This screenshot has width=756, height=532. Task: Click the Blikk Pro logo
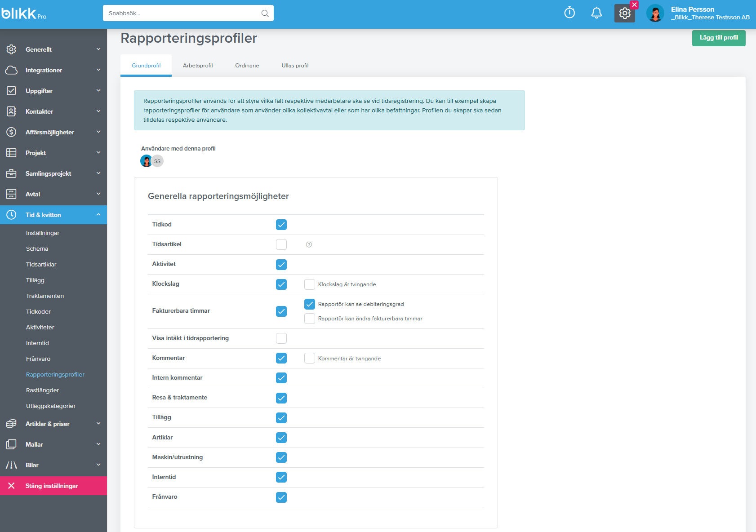pos(24,13)
